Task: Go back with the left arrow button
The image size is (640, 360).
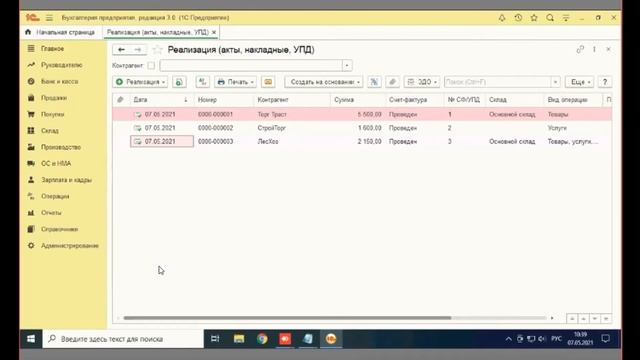Action: pyautogui.click(x=121, y=50)
